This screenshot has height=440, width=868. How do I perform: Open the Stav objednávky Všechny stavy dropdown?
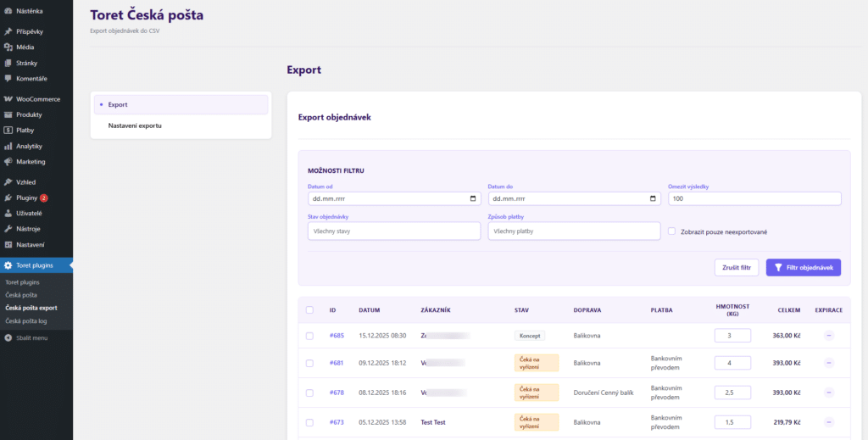pyautogui.click(x=394, y=231)
